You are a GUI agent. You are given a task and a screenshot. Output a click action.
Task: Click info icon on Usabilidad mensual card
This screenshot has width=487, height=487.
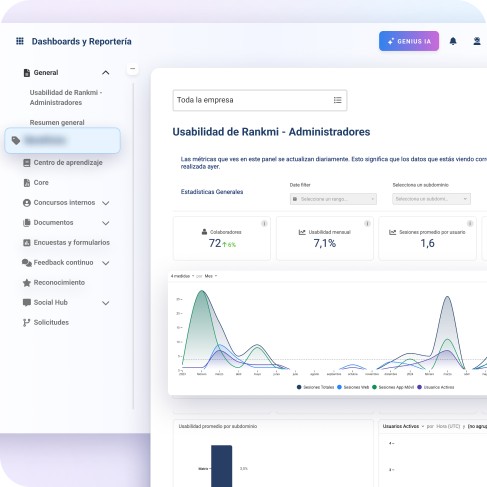(367, 223)
